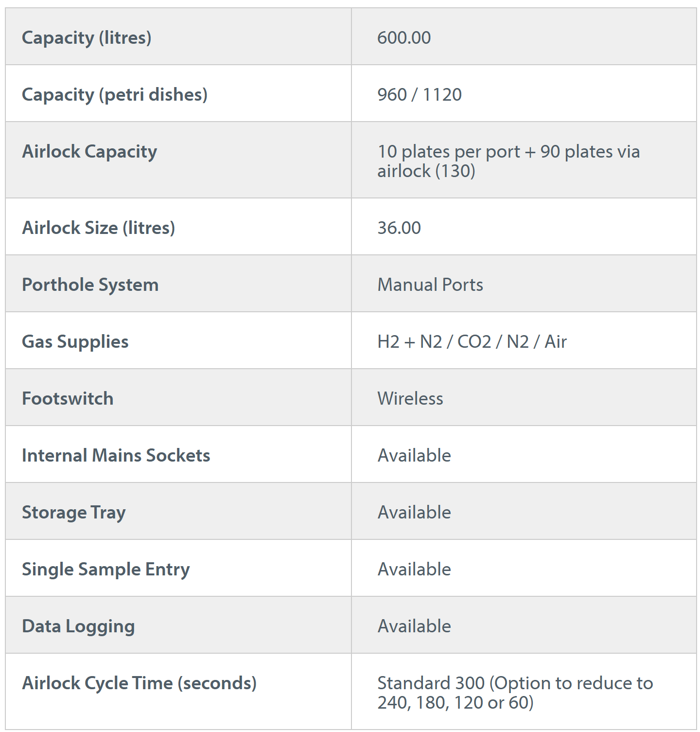
Task: Select the Wireless footswitch value
Action: (410, 399)
